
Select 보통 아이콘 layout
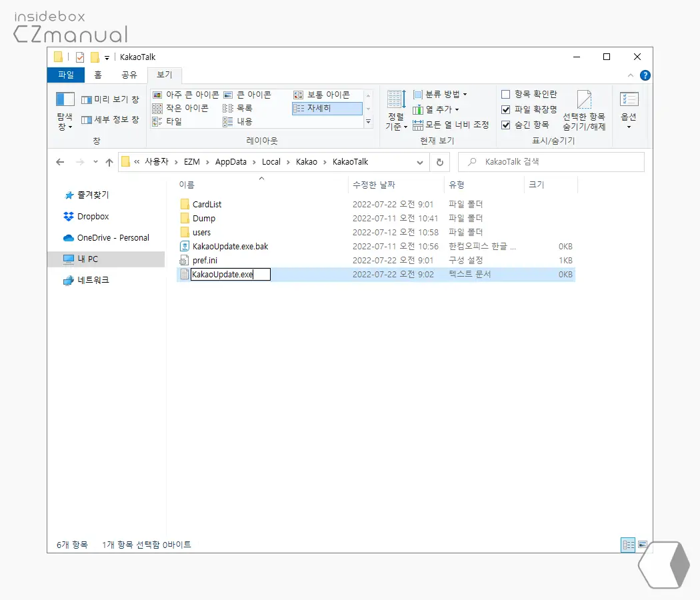coord(322,95)
